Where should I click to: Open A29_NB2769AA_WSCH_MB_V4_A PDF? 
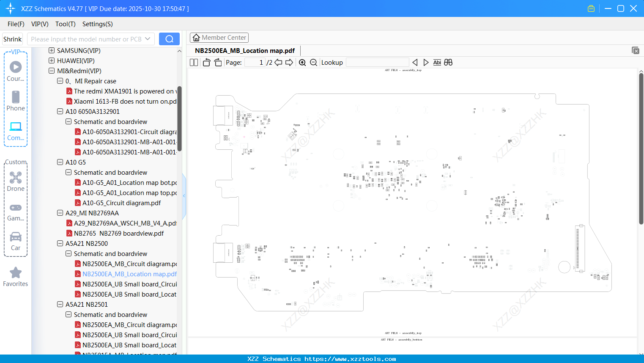tap(121, 223)
